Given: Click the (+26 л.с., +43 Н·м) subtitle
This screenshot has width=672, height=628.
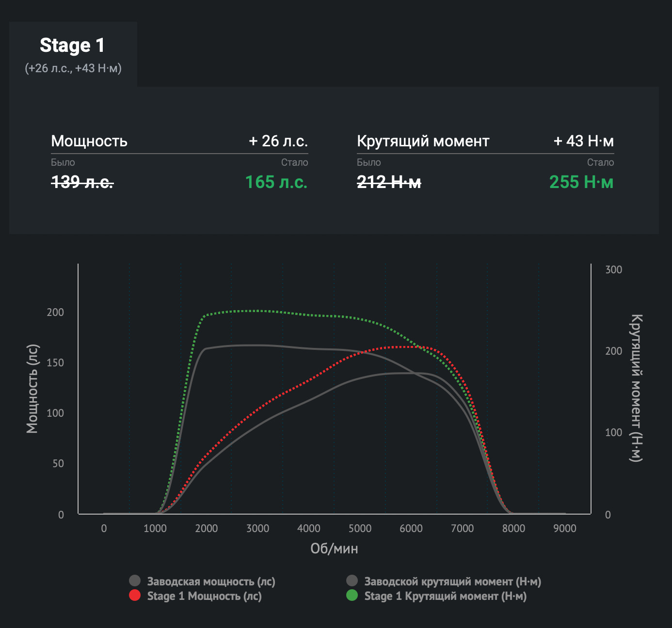Looking at the screenshot, I should pos(74,68).
